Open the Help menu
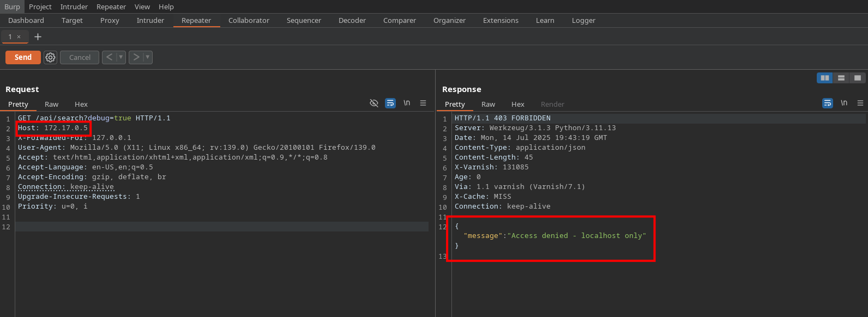The width and height of the screenshot is (868, 317). [166, 7]
